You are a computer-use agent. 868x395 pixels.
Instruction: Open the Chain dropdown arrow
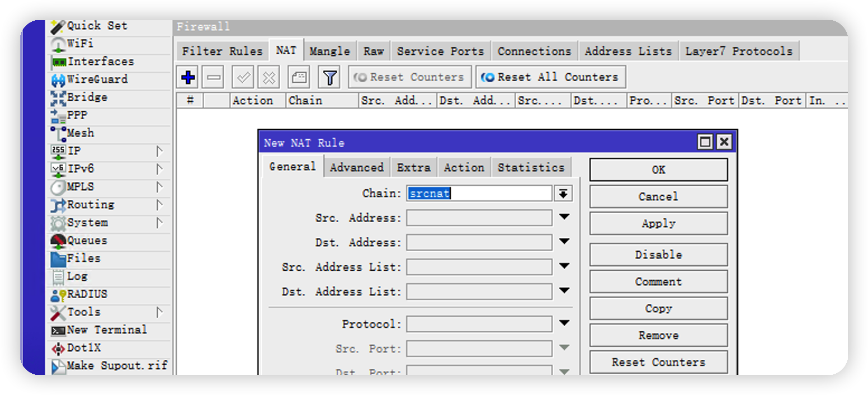click(563, 194)
